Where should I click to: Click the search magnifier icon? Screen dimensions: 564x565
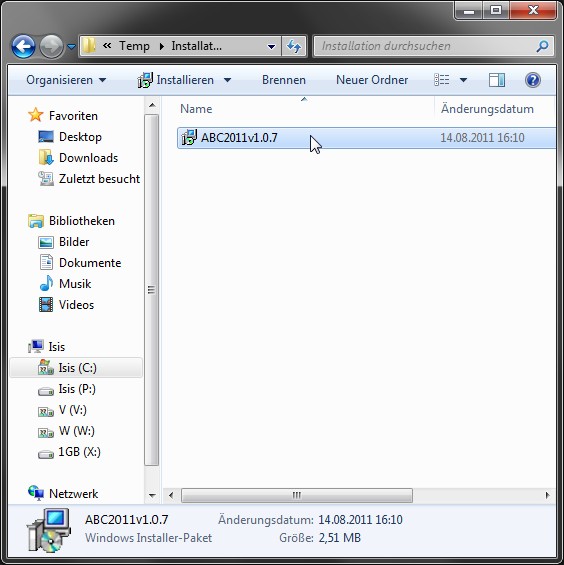[x=542, y=46]
